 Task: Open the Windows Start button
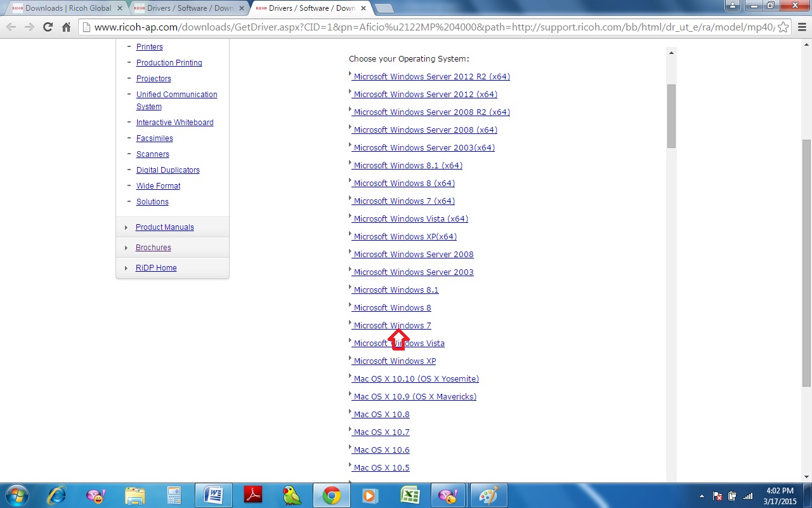coord(16,495)
